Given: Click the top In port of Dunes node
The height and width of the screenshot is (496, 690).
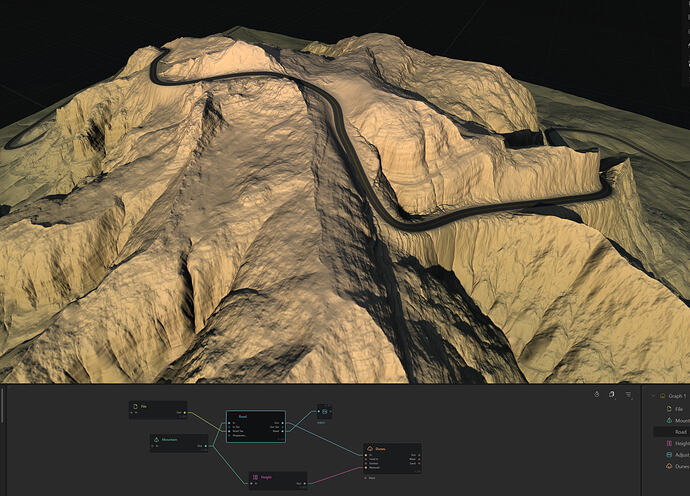Looking at the screenshot, I should pyautogui.click(x=366, y=455).
